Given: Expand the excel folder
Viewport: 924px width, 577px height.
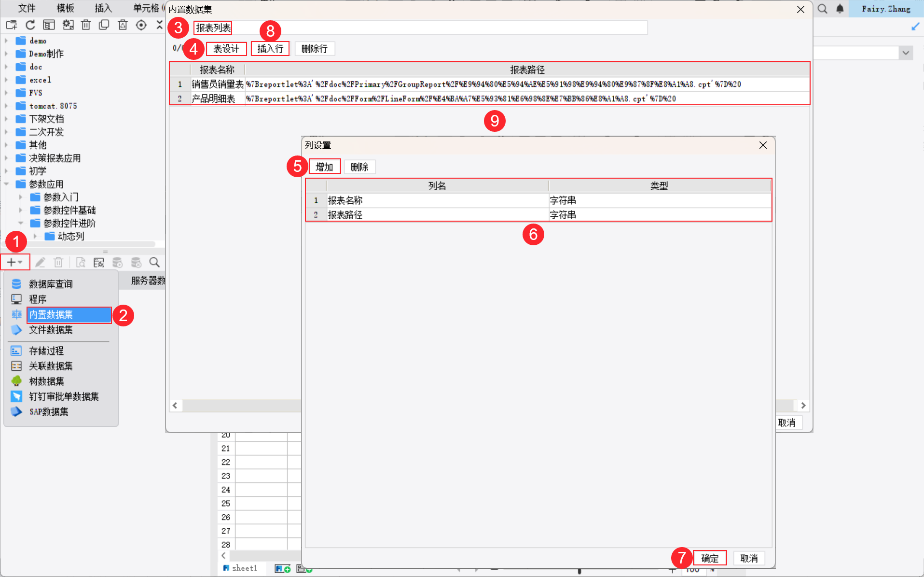Looking at the screenshot, I should 6,80.
